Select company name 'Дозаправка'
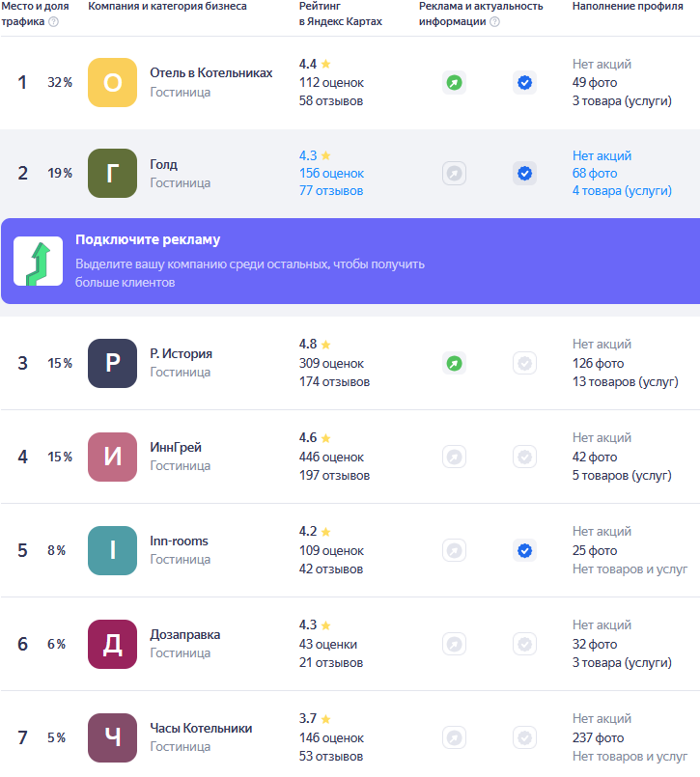Screen dimensions: 700x777 pyautogui.click(x=184, y=635)
